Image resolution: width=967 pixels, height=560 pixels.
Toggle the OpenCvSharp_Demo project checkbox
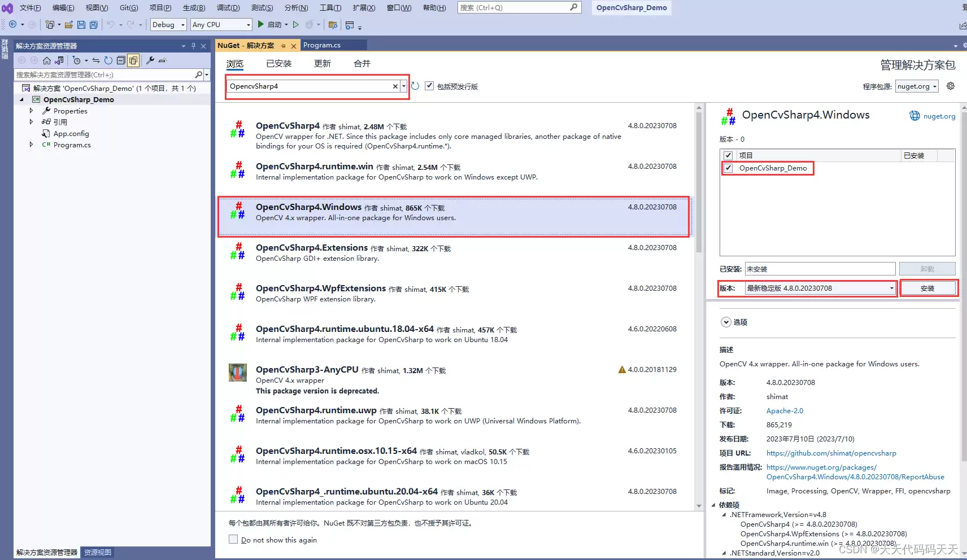coord(729,168)
